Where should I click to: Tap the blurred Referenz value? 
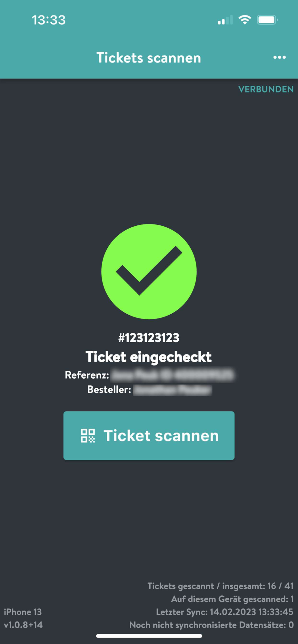173,375
